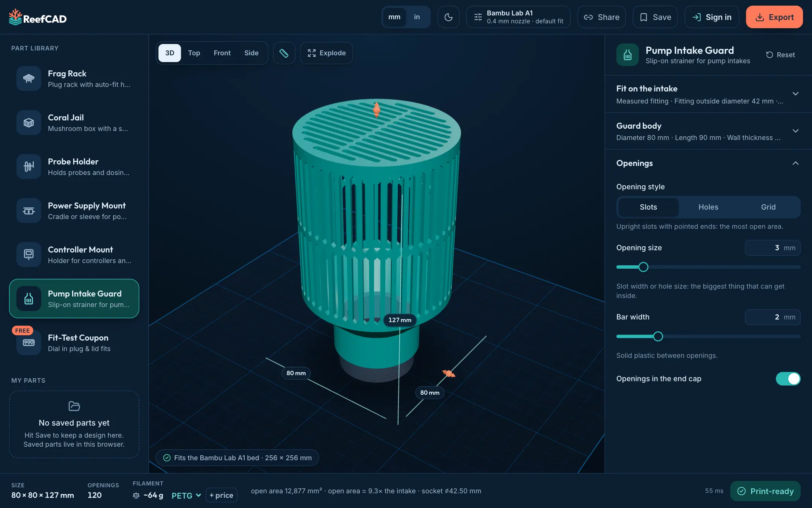The width and height of the screenshot is (812, 508).
Task: Click the Power Supply Mount icon
Action: click(29, 210)
